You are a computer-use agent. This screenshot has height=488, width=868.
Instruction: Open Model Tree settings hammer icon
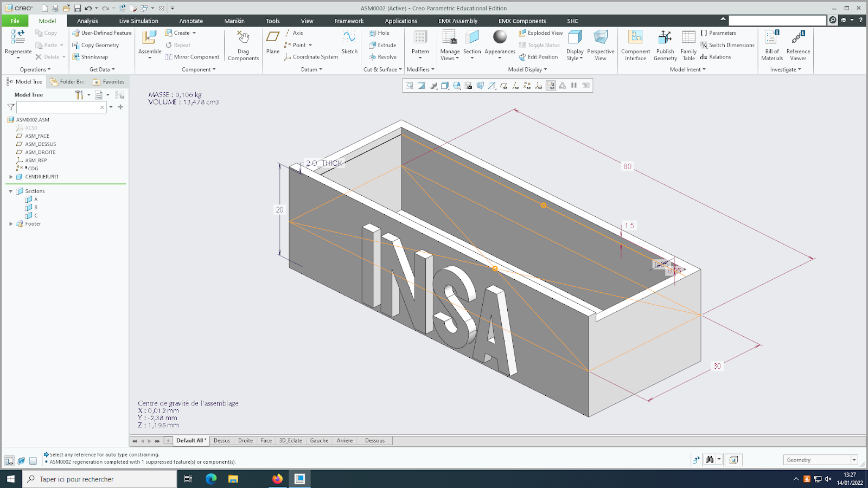click(x=79, y=95)
